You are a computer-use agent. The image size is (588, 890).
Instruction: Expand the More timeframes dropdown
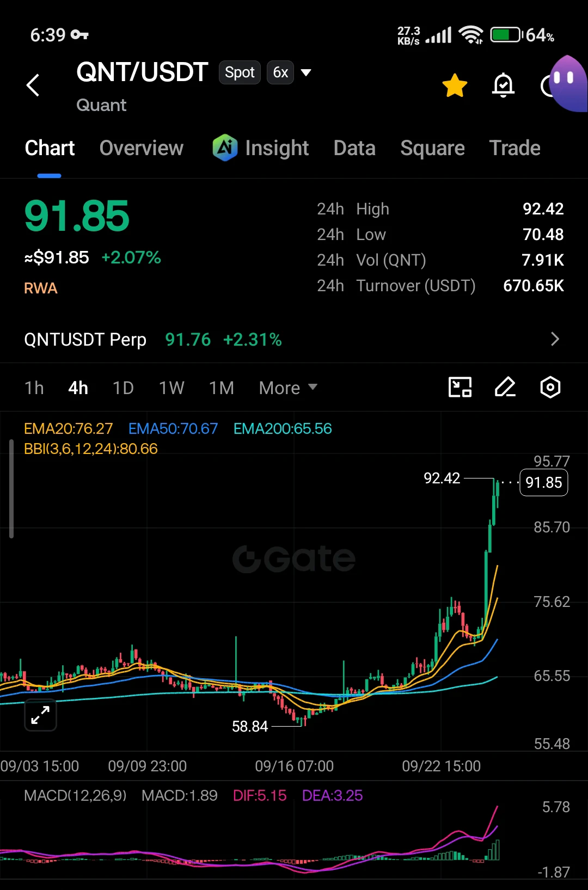(x=288, y=388)
